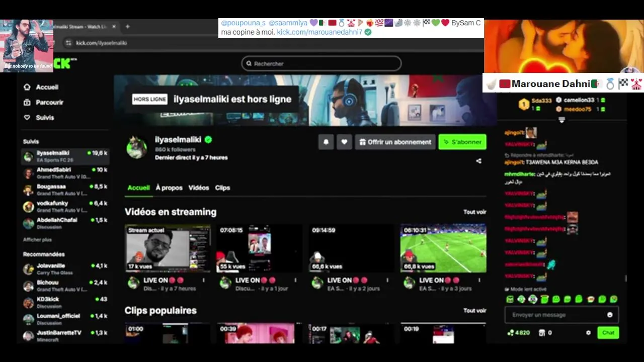Click the gift icon showing 0

coord(542,333)
